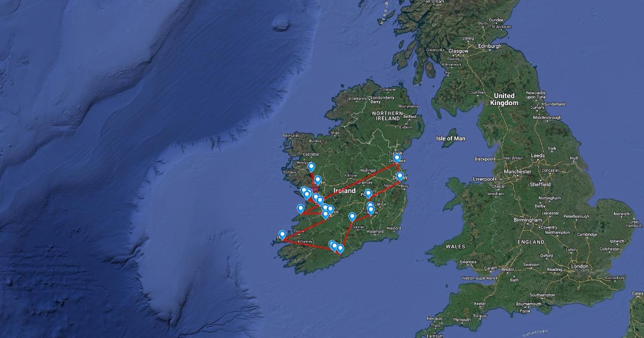Select the NORTHERN IRELAND region label
The height and width of the screenshot is (338, 644).
click(x=389, y=116)
